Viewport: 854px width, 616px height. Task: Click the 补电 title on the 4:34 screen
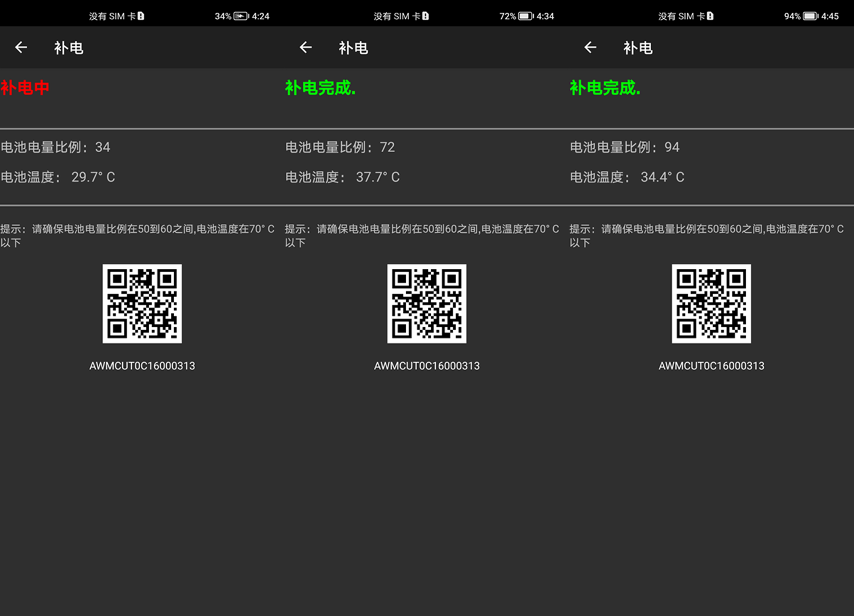click(x=353, y=48)
